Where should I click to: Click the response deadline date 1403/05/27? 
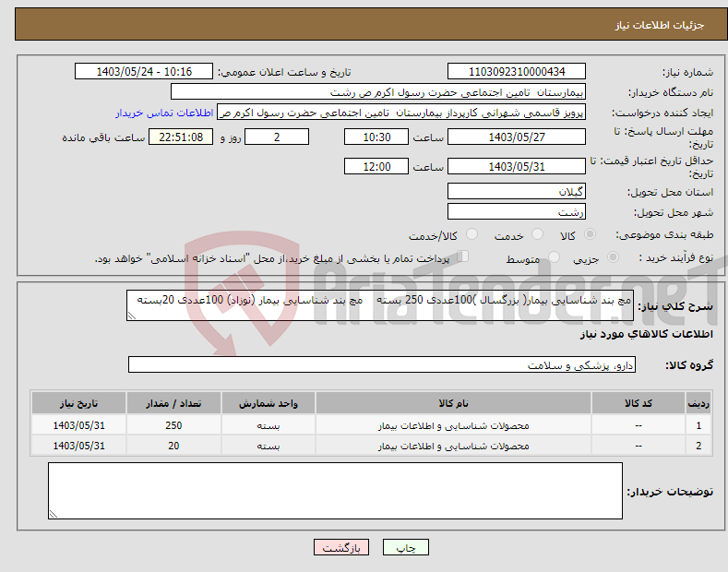[517, 137]
